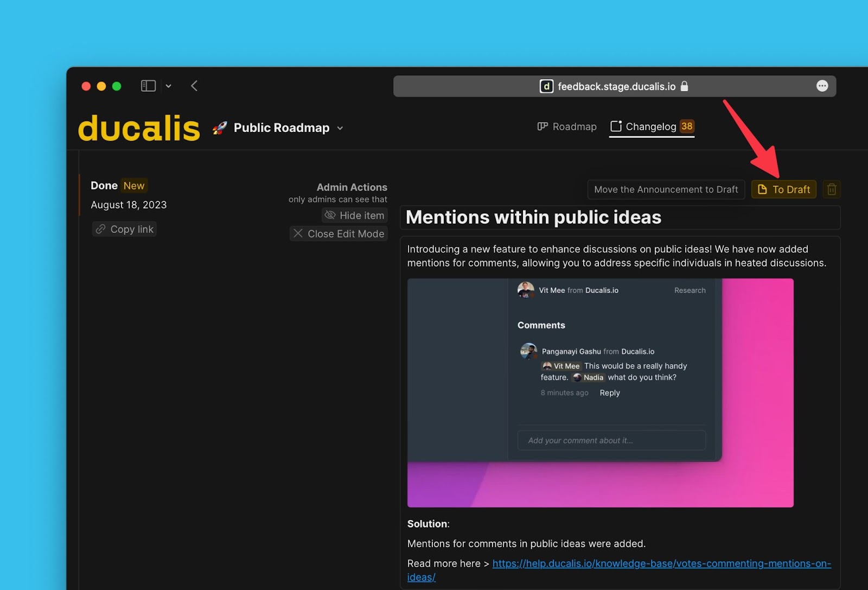The height and width of the screenshot is (590, 868).
Task: Expand the Public Roadmap dropdown
Action: (340, 128)
